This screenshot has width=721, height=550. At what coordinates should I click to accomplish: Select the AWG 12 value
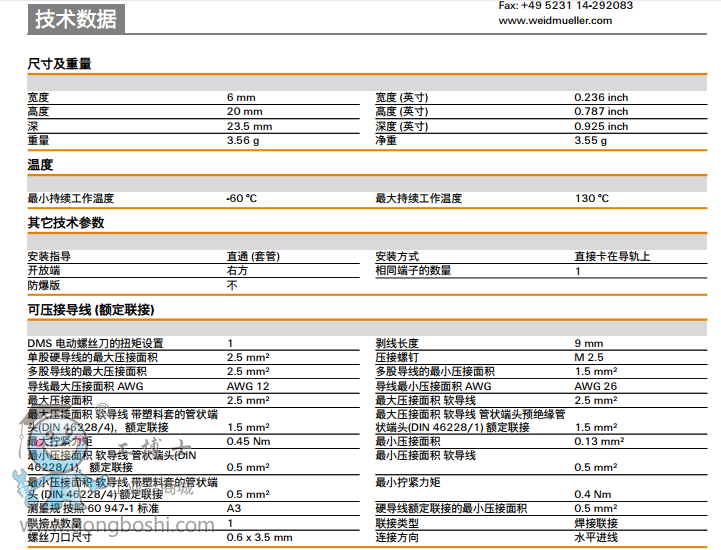[248, 386]
